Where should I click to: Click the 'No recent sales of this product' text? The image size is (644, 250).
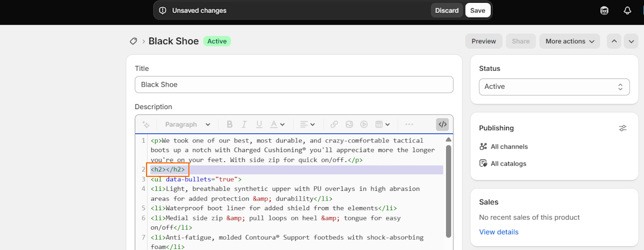click(530, 217)
